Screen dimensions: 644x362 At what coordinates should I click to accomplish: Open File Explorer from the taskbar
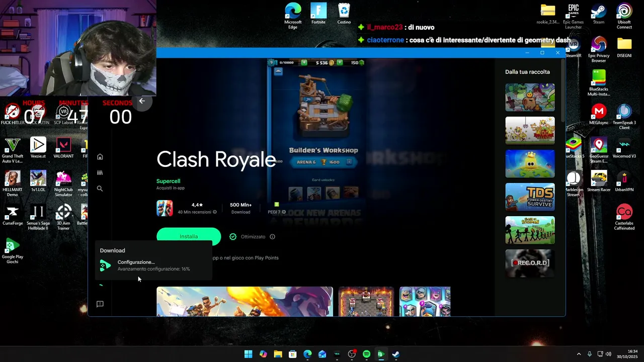coord(278,354)
